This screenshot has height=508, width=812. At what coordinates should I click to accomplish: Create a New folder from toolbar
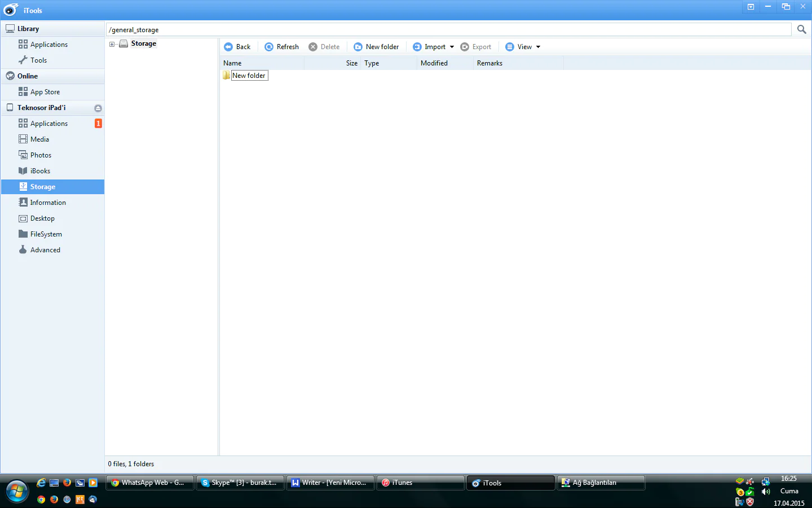[376, 47]
